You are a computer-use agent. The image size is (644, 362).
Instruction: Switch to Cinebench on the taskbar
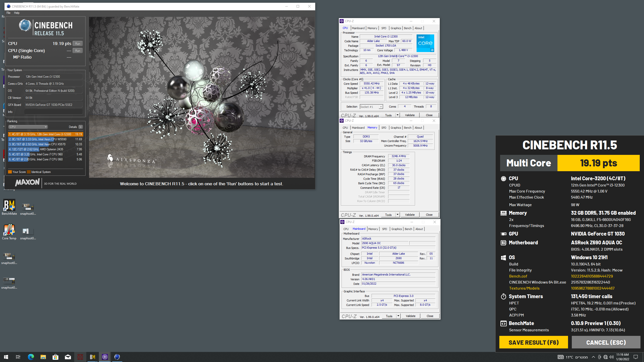[x=117, y=357]
